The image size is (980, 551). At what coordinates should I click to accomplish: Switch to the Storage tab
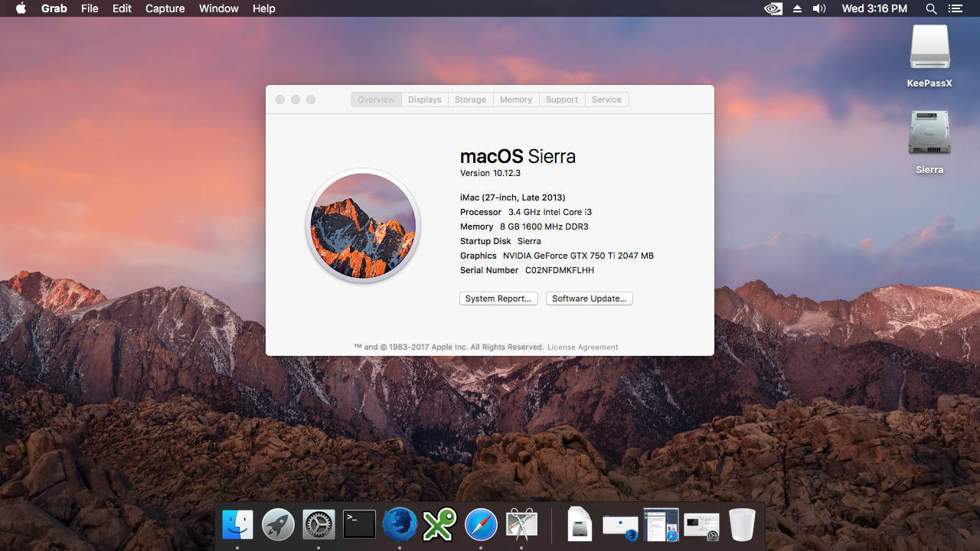coord(470,99)
